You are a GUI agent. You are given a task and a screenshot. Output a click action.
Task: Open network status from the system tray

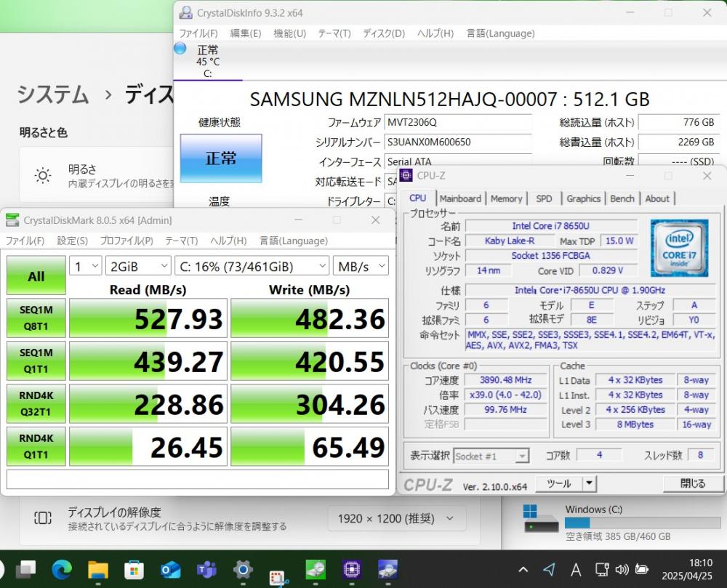(x=602, y=569)
